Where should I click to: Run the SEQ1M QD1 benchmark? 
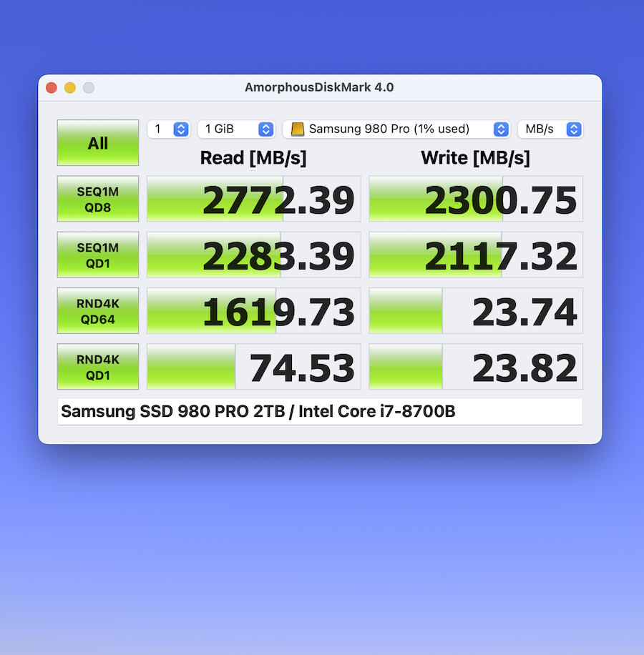click(x=97, y=255)
